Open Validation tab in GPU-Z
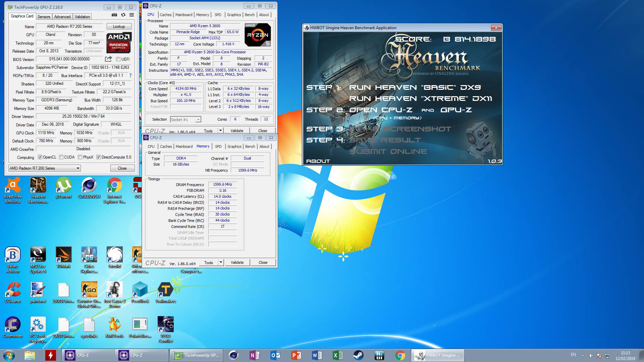The width and height of the screenshot is (644, 362). [82, 17]
